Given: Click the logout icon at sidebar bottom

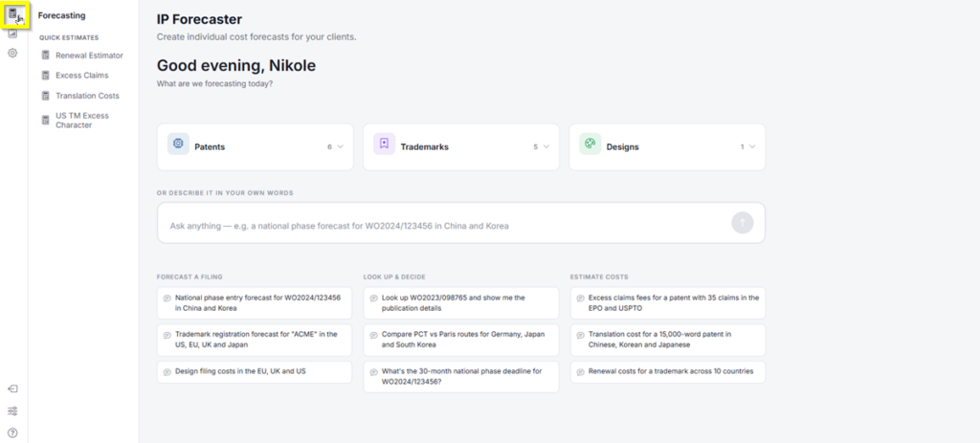Looking at the screenshot, I should pyautogui.click(x=12, y=388).
